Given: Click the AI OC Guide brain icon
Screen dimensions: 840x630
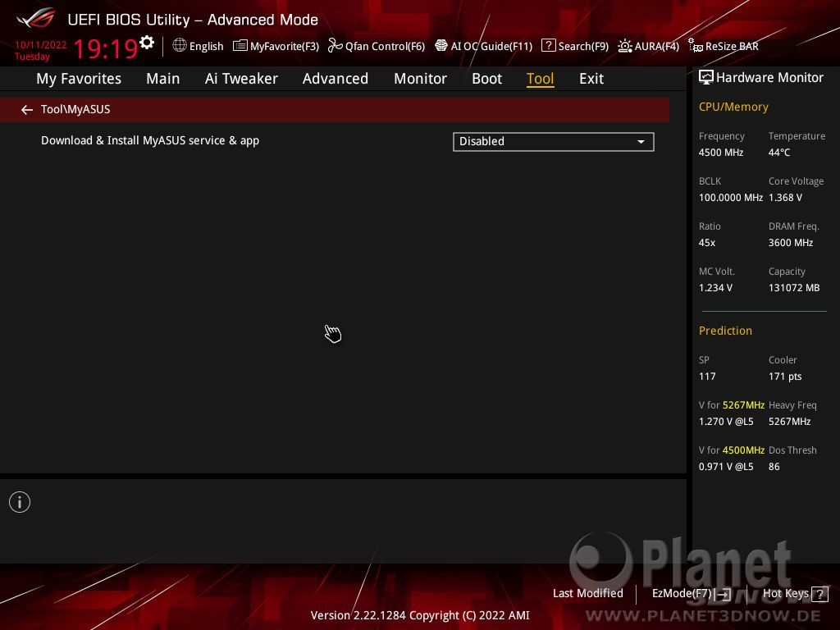Looking at the screenshot, I should (441, 46).
